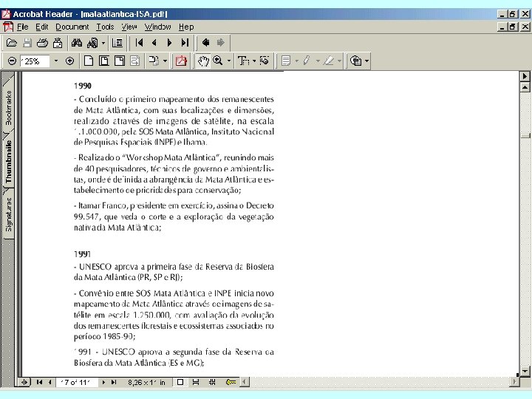The height and width of the screenshot is (399, 532).
Task: Open the Window menu
Action: 158,27
